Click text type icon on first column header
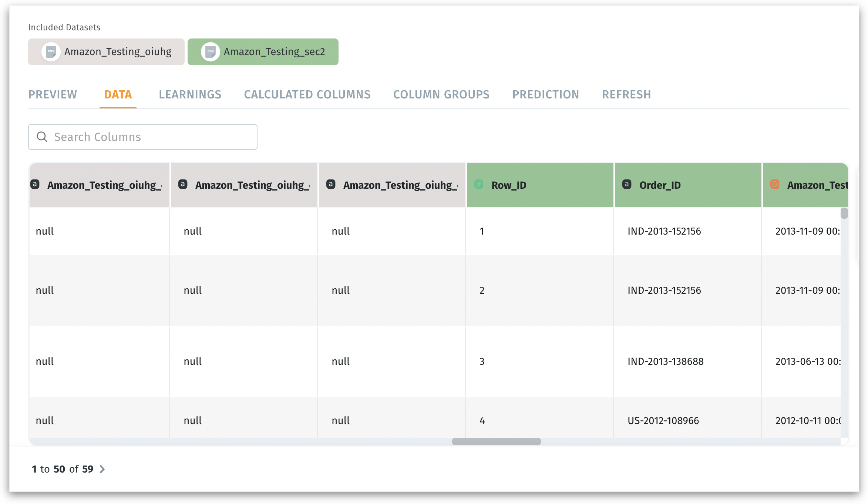 click(35, 184)
